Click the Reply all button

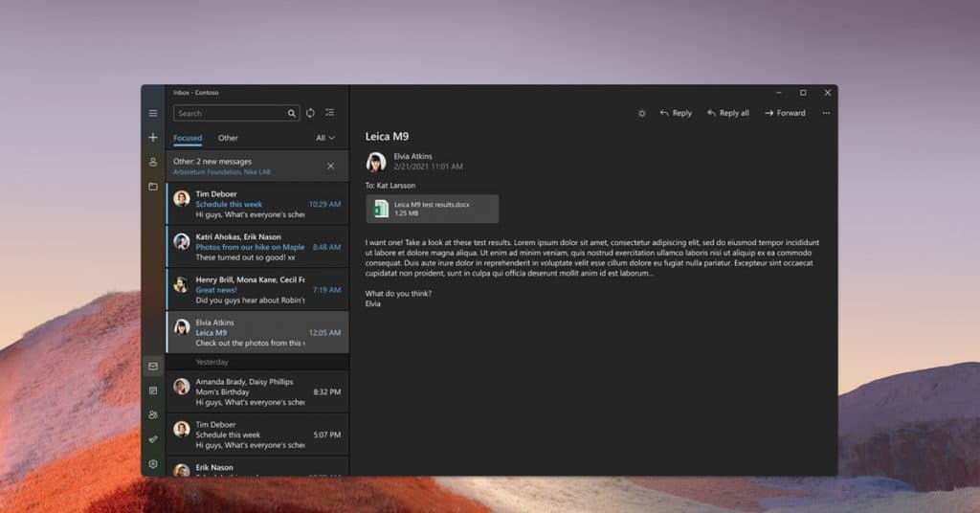point(727,113)
